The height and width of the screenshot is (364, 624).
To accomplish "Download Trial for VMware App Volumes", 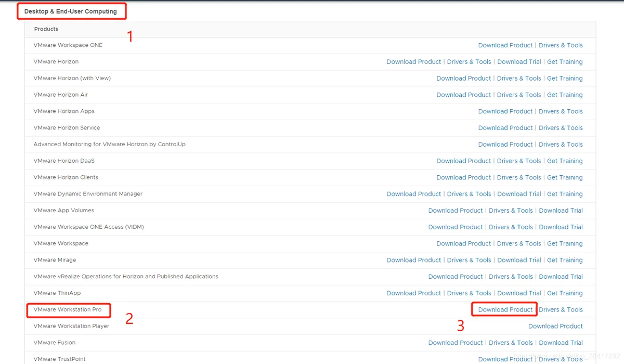I will point(561,211).
